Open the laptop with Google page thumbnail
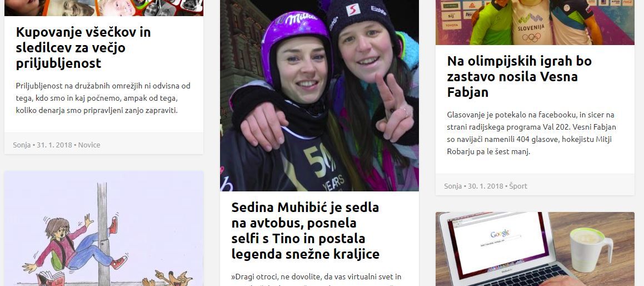The height and width of the screenshot is (286, 644). (x=535, y=249)
